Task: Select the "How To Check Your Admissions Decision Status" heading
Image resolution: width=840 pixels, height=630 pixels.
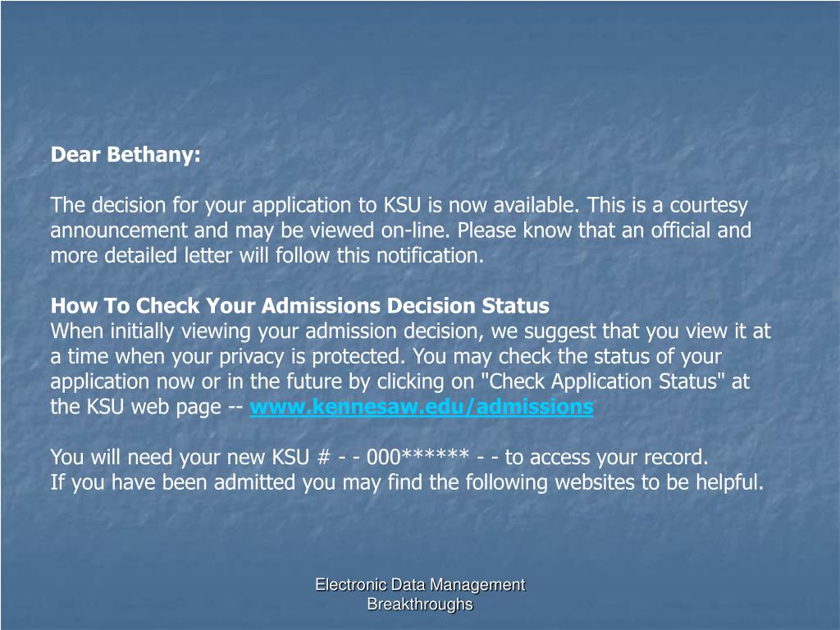Action: coord(300,305)
